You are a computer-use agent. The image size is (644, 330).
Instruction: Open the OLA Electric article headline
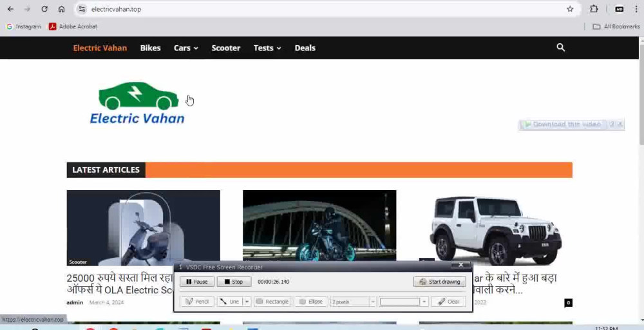coord(120,284)
